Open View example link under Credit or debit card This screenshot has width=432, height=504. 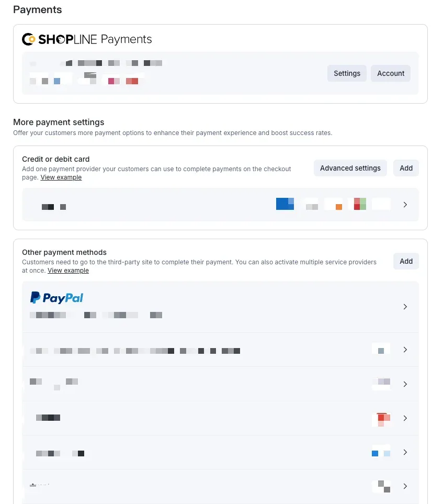click(61, 177)
